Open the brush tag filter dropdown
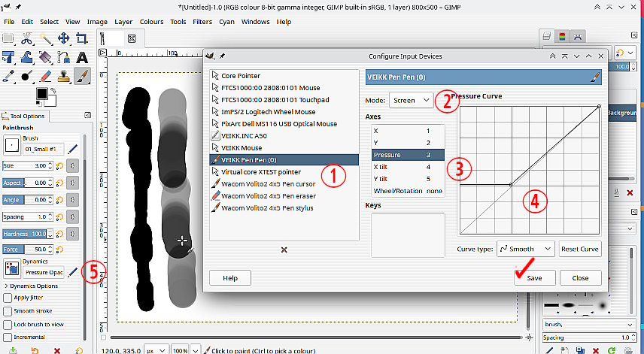 pyautogui.click(x=589, y=325)
